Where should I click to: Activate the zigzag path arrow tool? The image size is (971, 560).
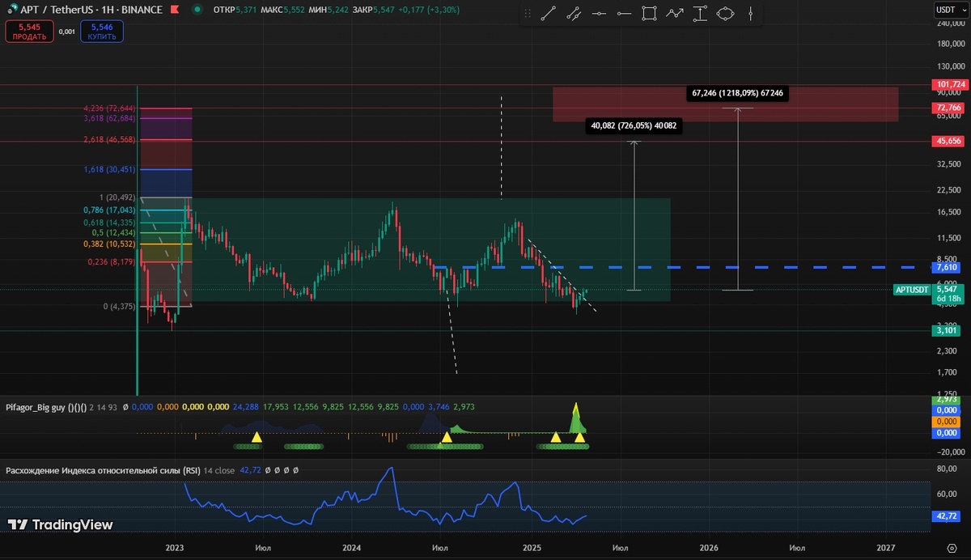(x=674, y=13)
